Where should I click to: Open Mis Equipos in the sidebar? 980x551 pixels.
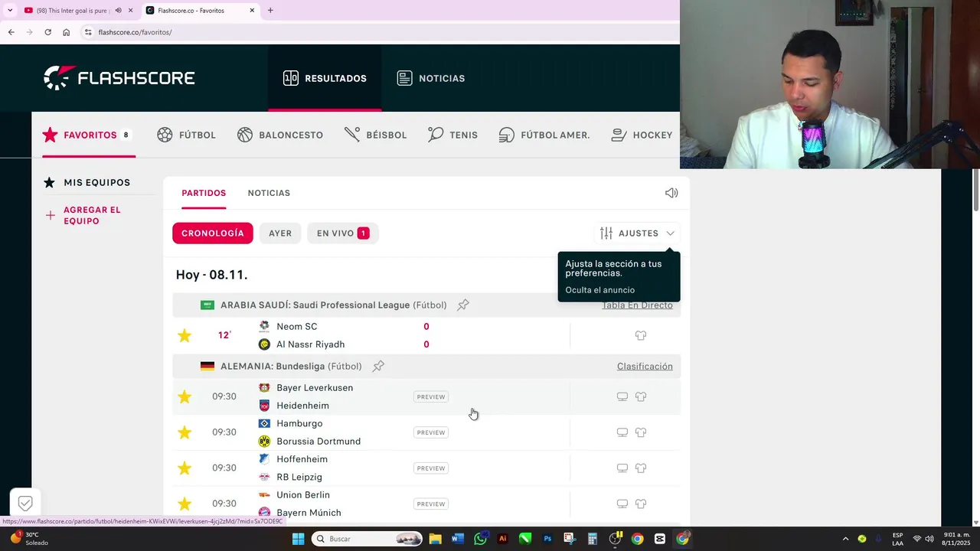87,182
